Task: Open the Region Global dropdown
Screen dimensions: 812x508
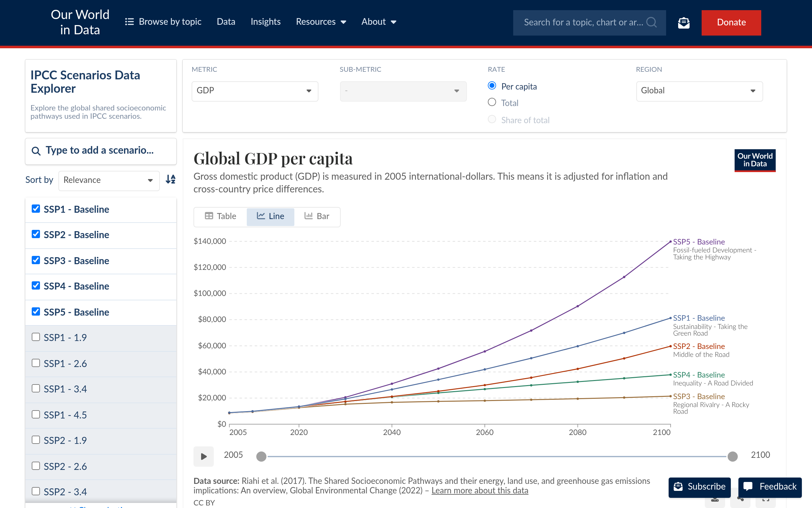Action: [x=699, y=91]
